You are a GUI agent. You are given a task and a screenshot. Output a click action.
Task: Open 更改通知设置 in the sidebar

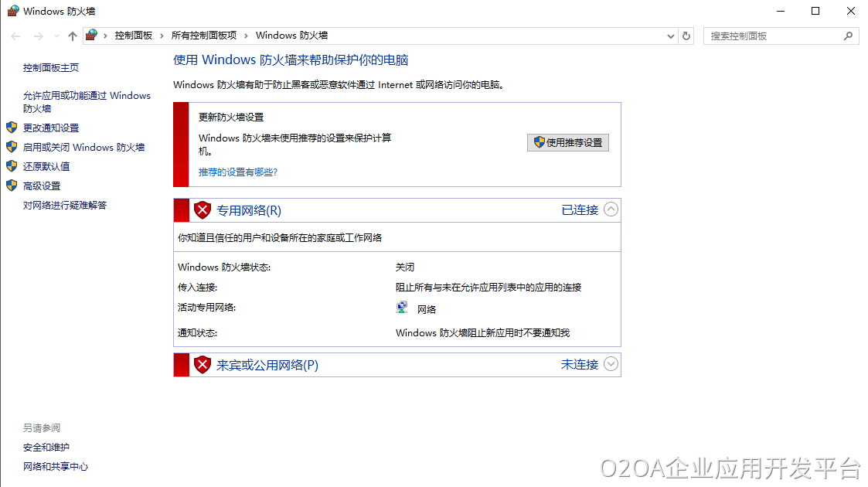coord(51,128)
